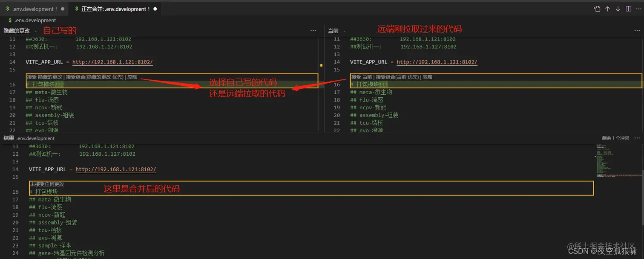The width and height of the screenshot is (644, 259).
Task: Click the VITE_APP_URL link in the 当前 pane
Action: pyautogui.click(x=437, y=62)
